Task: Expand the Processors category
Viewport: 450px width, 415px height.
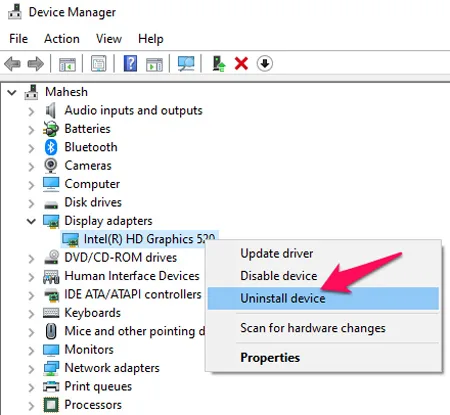Action: (x=31, y=406)
